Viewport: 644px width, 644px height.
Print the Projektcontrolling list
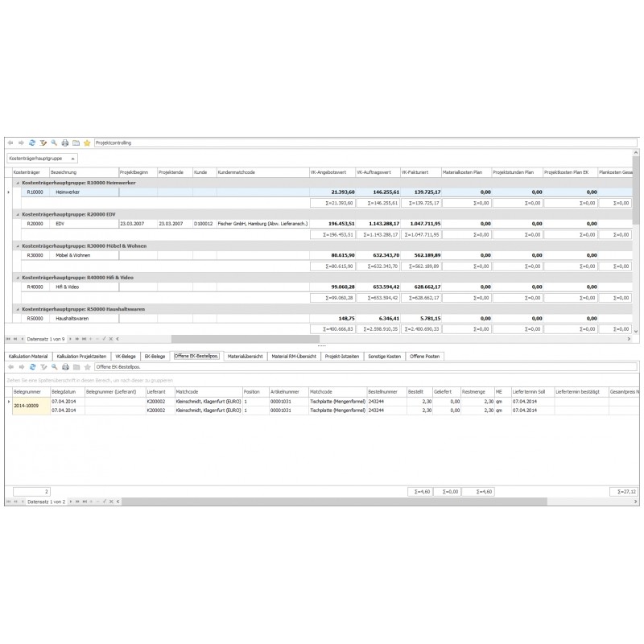point(65,143)
